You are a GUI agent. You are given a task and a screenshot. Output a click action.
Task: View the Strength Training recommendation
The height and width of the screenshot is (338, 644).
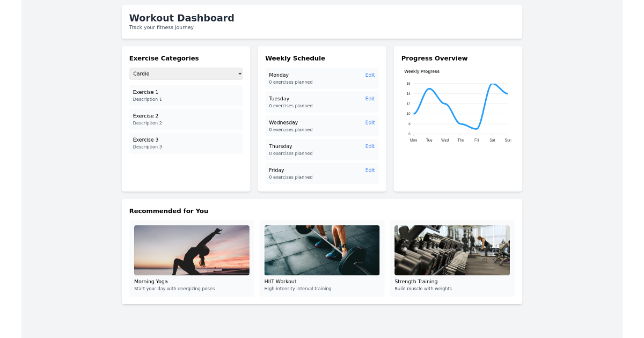point(452,259)
